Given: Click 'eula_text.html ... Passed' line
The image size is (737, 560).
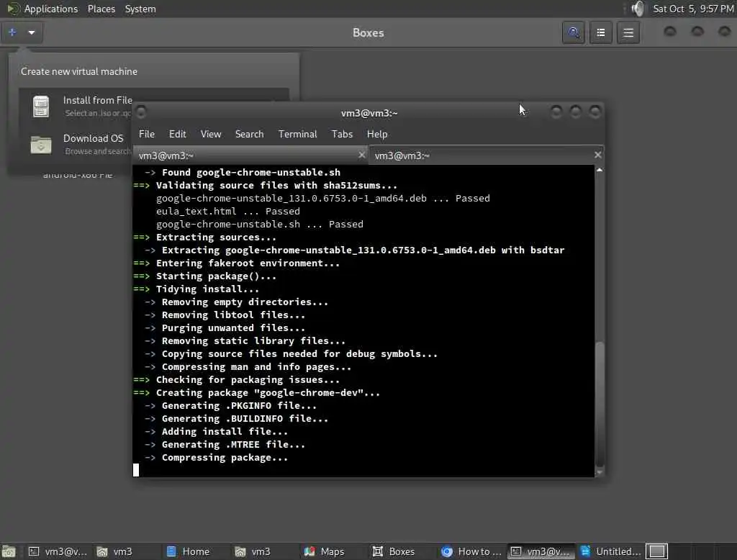Looking at the screenshot, I should [228, 211].
